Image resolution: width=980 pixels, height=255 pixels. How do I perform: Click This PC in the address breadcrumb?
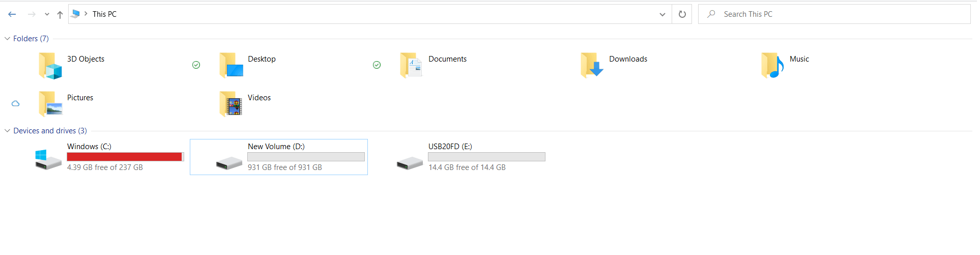[104, 14]
